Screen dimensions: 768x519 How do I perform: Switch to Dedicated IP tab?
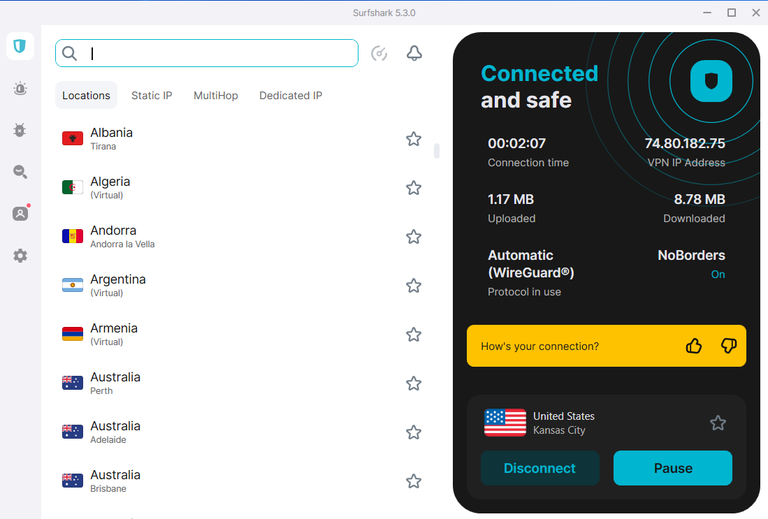(291, 95)
